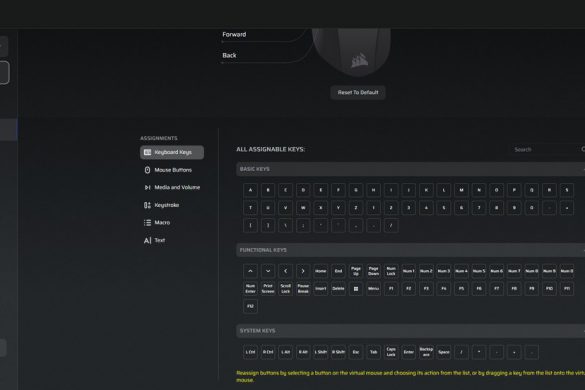Collapse the Functional Keys section header
The height and width of the screenshot is (390, 585).
[x=410, y=250]
